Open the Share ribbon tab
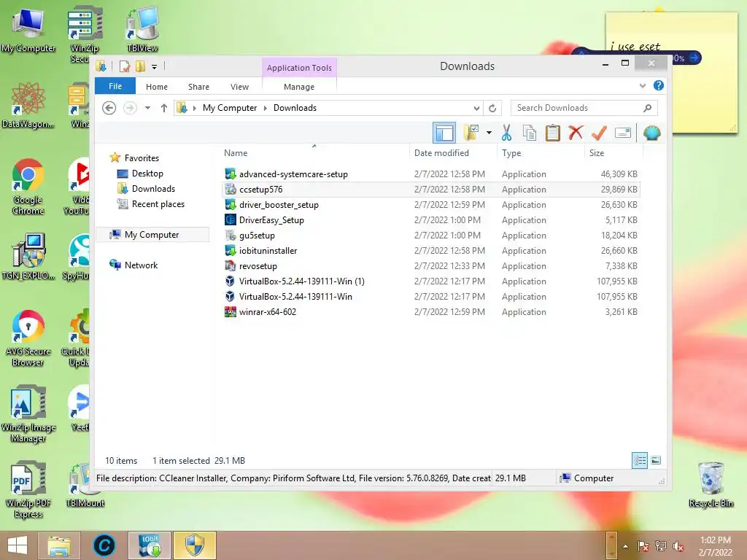Image resolution: width=747 pixels, height=560 pixels. 198,87
